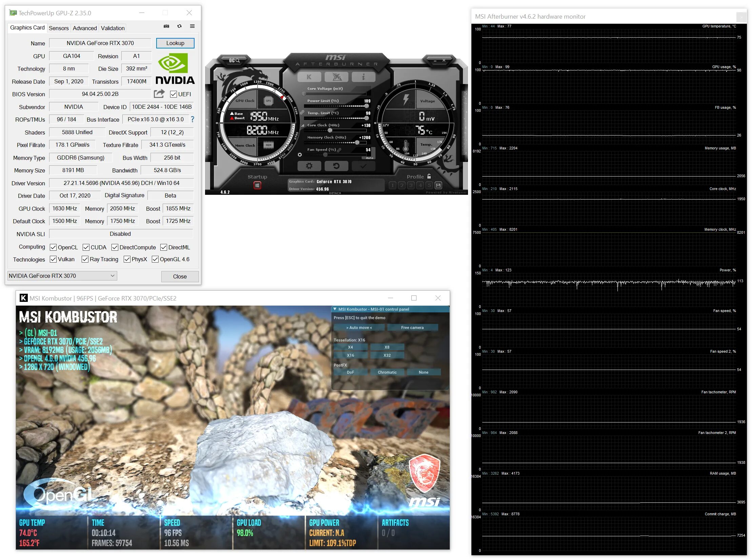Switch to Sensors tab
The height and width of the screenshot is (560, 752).
tap(59, 28)
